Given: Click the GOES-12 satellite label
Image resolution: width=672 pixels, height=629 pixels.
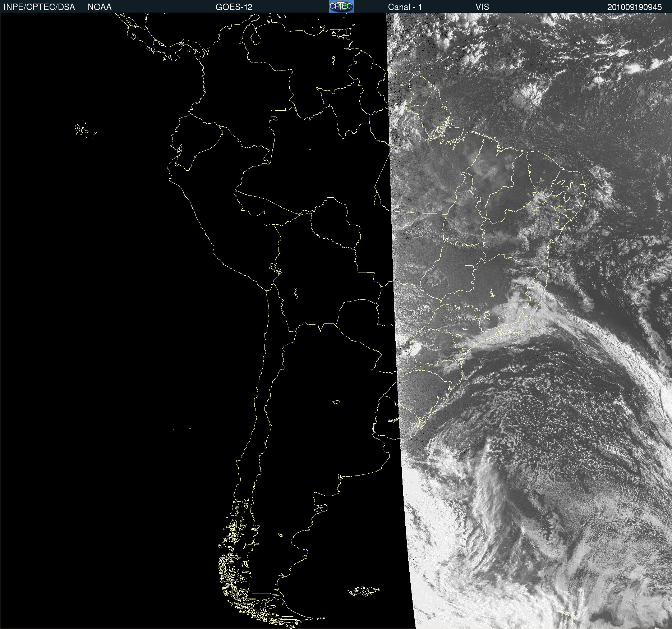Looking at the screenshot, I should [x=234, y=7].
